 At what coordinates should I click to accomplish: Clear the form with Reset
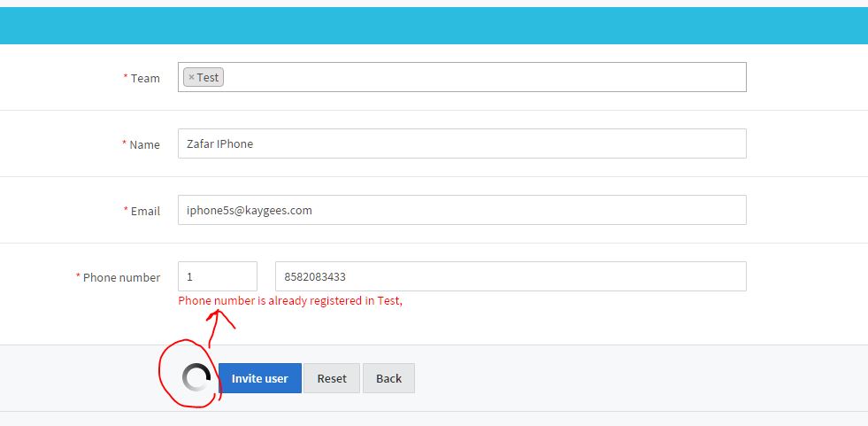tap(332, 378)
